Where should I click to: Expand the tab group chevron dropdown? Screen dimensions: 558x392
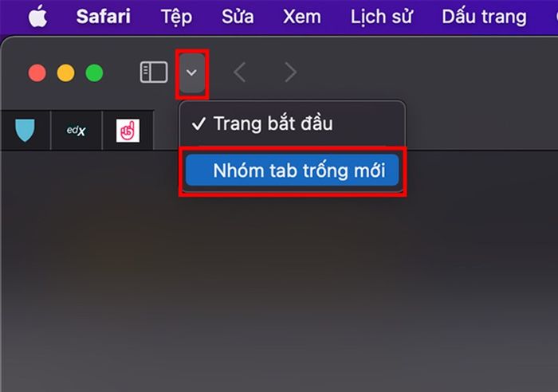click(x=192, y=73)
